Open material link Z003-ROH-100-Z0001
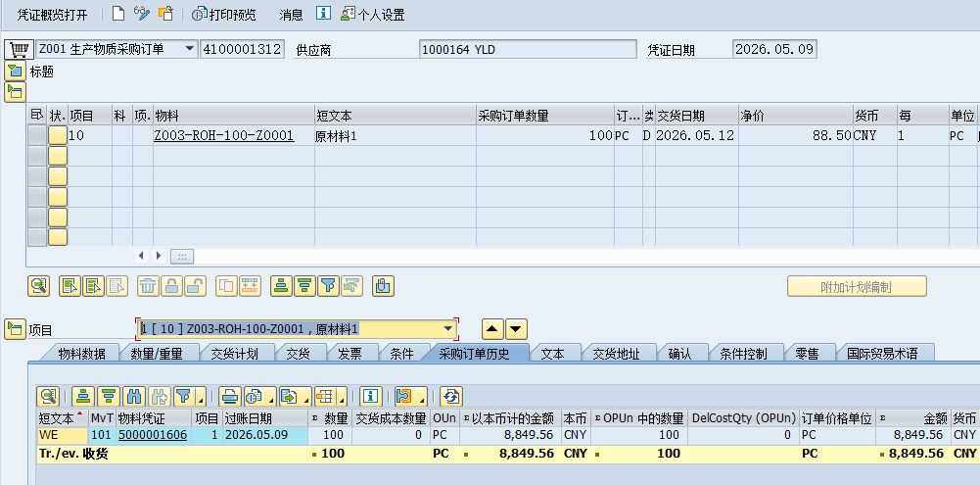This screenshot has height=485, width=980. pos(224,135)
